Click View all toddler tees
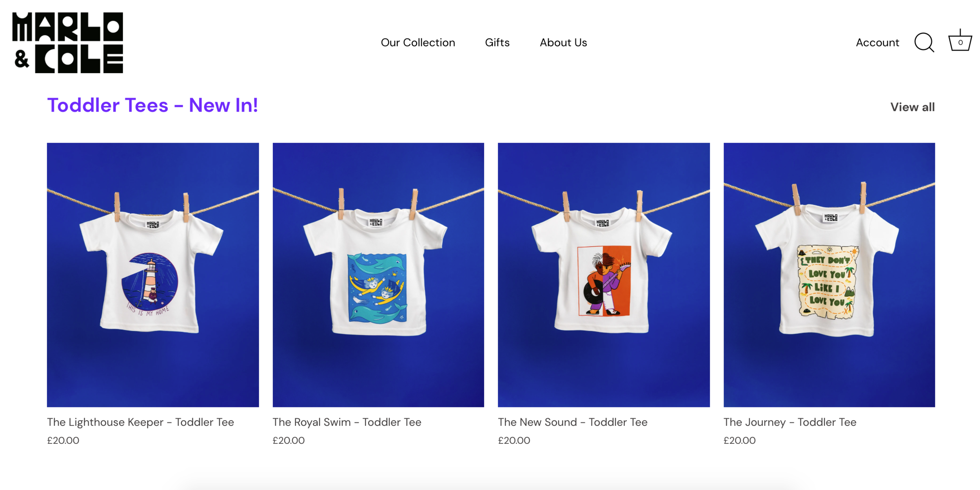The width and height of the screenshot is (980, 490). (912, 107)
